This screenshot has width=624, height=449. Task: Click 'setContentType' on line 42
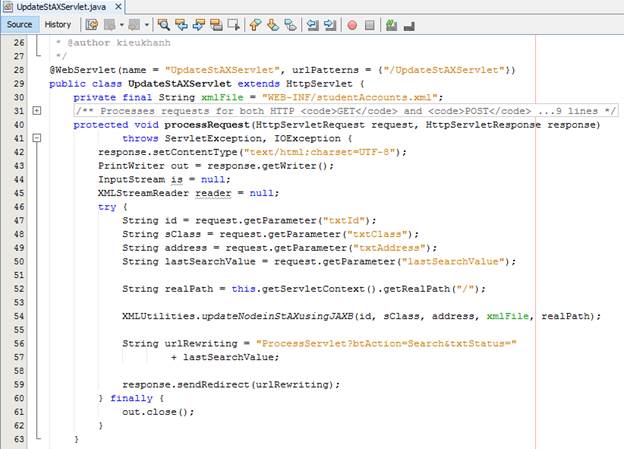point(195,152)
